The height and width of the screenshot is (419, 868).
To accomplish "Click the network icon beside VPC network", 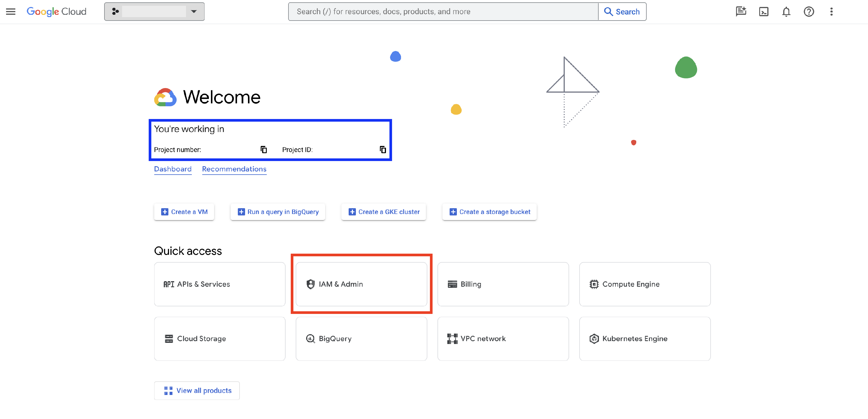I will click(452, 339).
